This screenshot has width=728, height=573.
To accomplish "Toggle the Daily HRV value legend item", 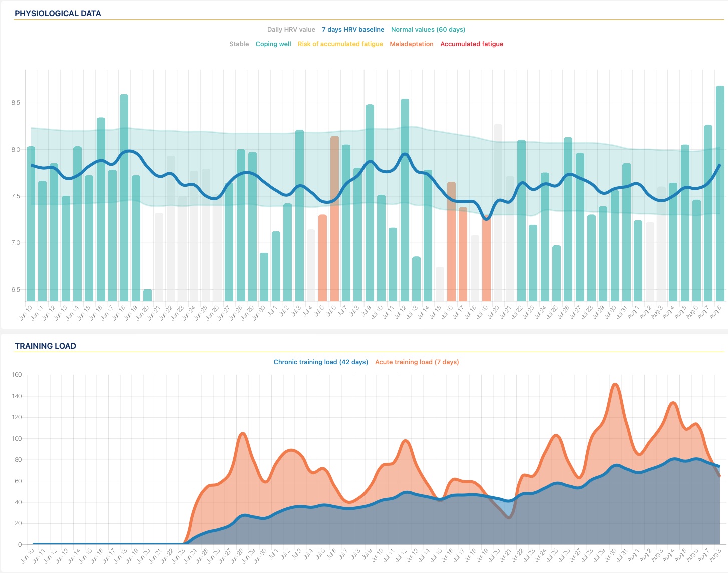I will coord(291,30).
